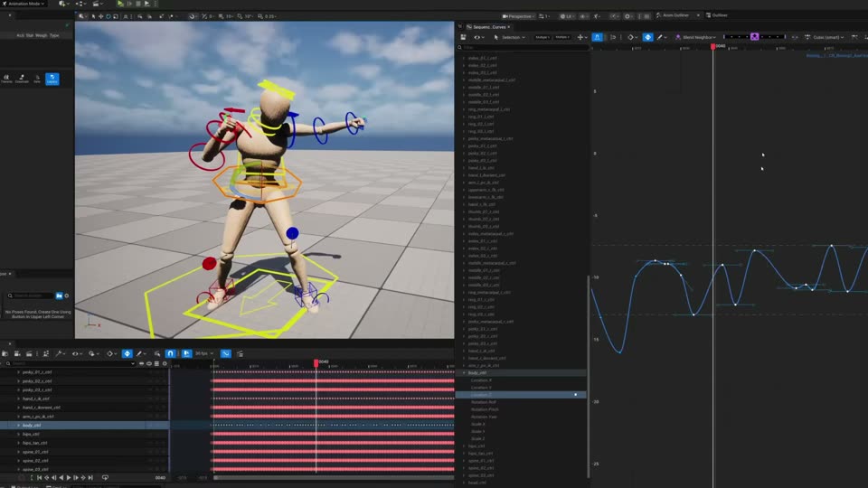The image size is (868, 488).
Task: Switch to the Outliner tab
Action: tap(717, 15)
